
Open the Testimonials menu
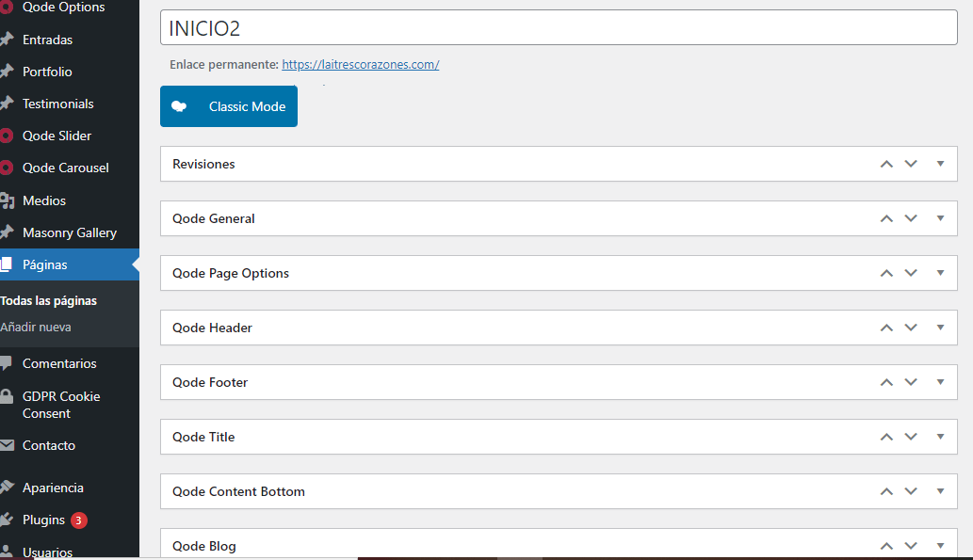(57, 104)
